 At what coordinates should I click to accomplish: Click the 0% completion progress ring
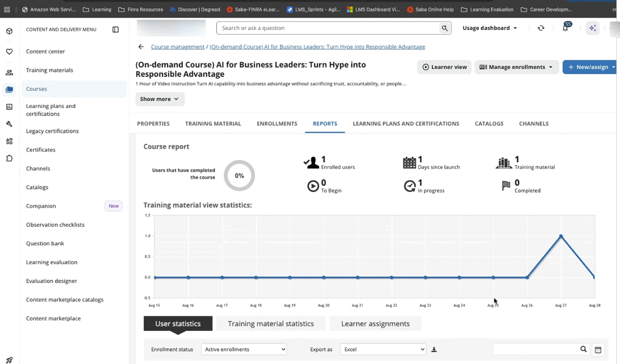tap(239, 176)
